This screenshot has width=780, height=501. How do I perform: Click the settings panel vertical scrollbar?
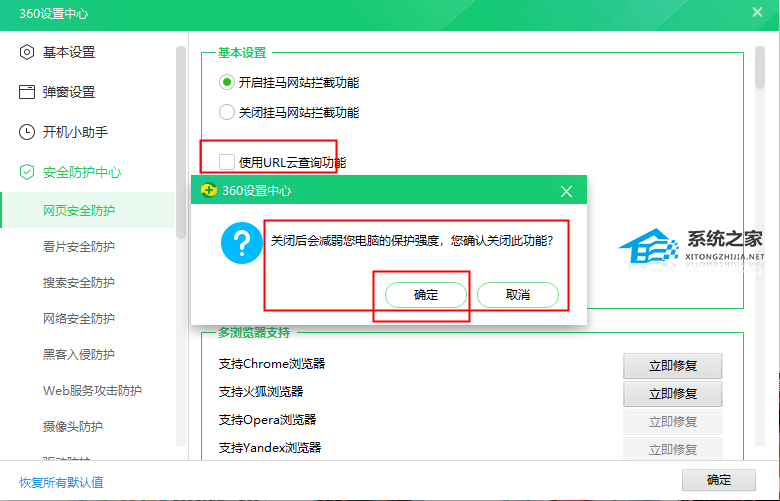point(759,68)
